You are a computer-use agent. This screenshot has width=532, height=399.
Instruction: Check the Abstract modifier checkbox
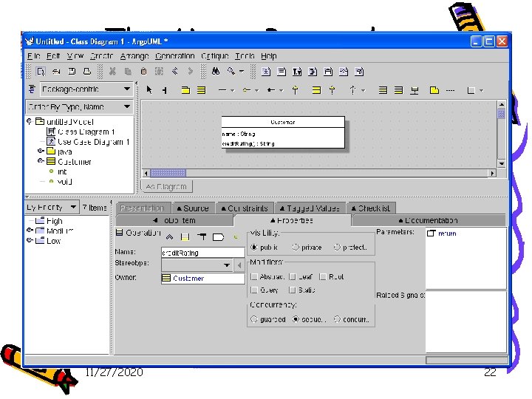tap(253, 276)
